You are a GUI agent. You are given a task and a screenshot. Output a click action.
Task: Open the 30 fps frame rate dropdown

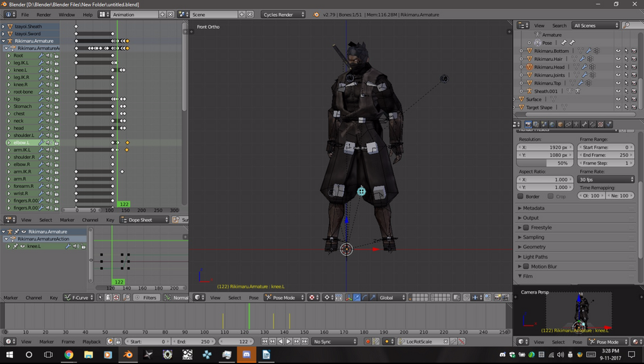[x=606, y=179]
